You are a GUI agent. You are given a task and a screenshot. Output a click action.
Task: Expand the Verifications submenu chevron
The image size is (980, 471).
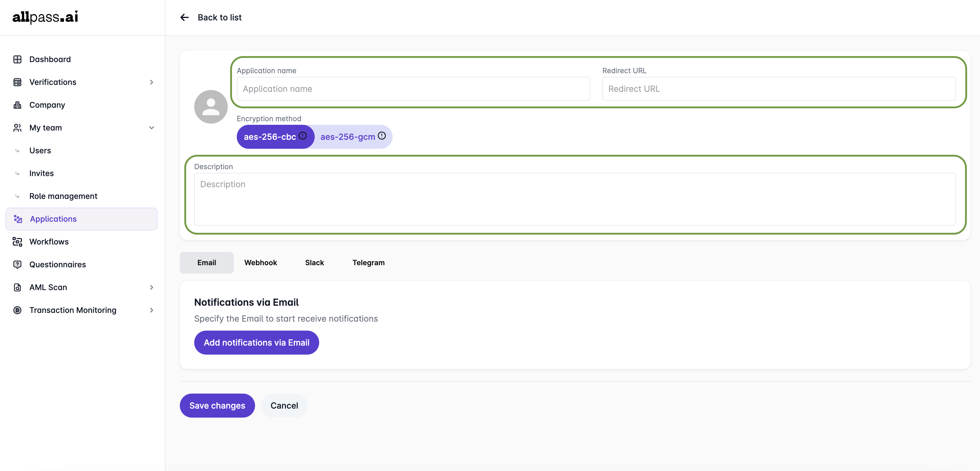click(151, 82)
